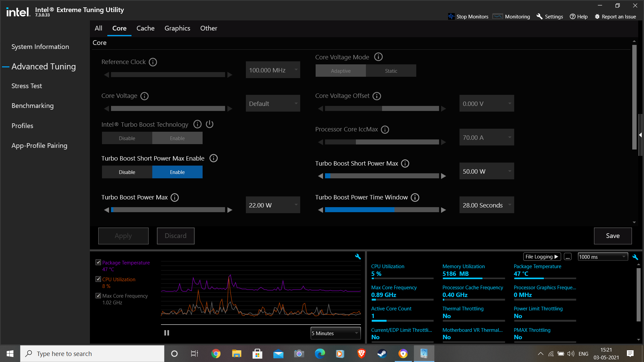This screenshot has width=644, height=362.
Task: Expand the 1000 ms interval dropdown
Action: click(x=603, y=257)
